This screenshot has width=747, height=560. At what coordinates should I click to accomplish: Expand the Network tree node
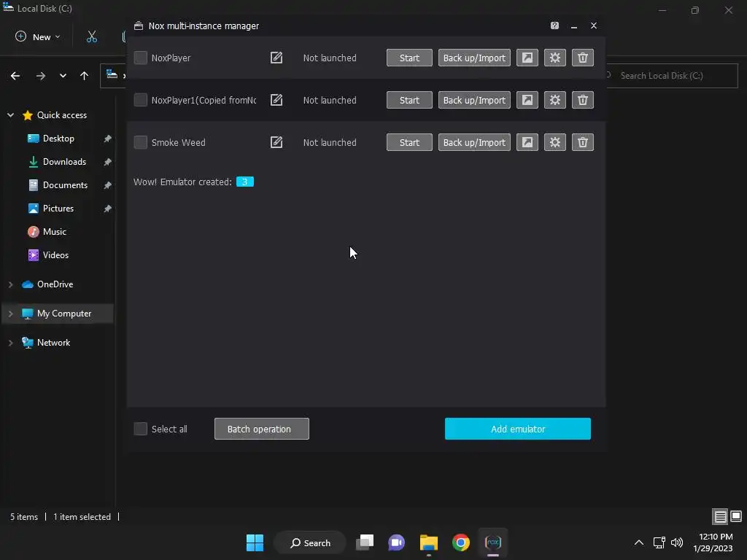tap(10, 343)
